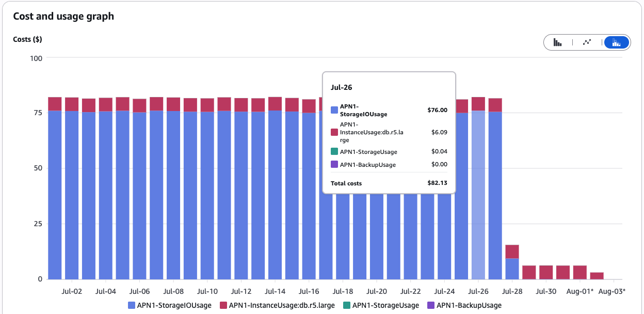The height and width of the screenshot is (314, 644).
Task: Click the $82.13 total in the tooltip
Action: [x=438, y=183]
